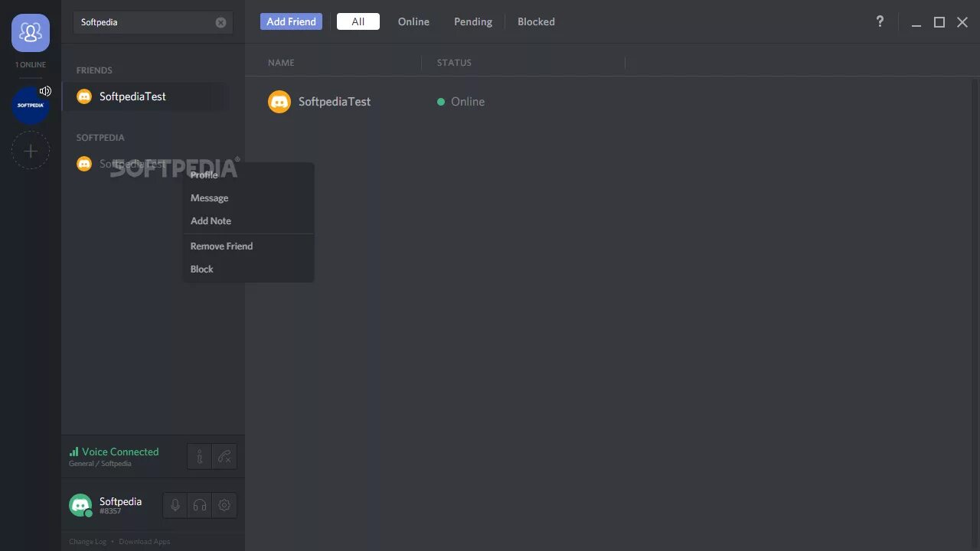Click the Online status of SoftpediaTest
The image size is (980, 551).
(461, 102)
